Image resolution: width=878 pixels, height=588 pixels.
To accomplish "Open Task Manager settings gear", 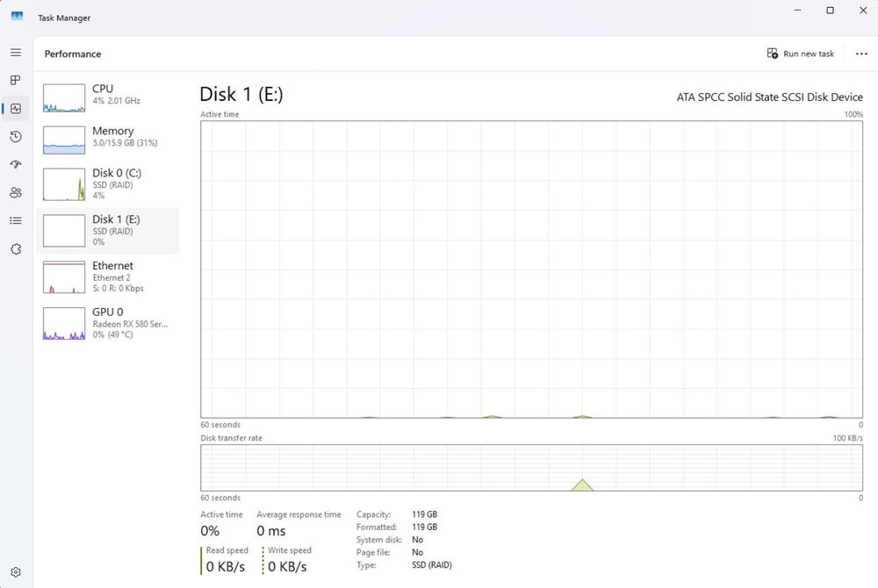I will point(16,572).
